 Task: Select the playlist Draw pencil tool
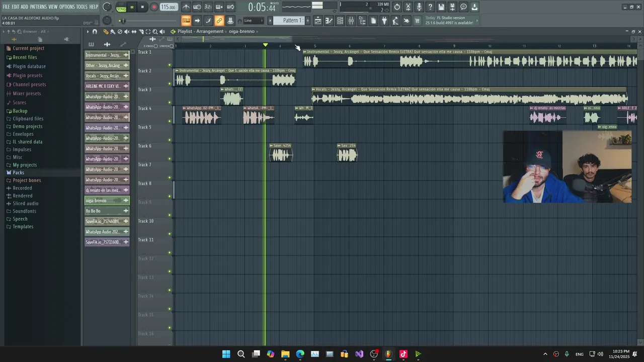point(106,32)
